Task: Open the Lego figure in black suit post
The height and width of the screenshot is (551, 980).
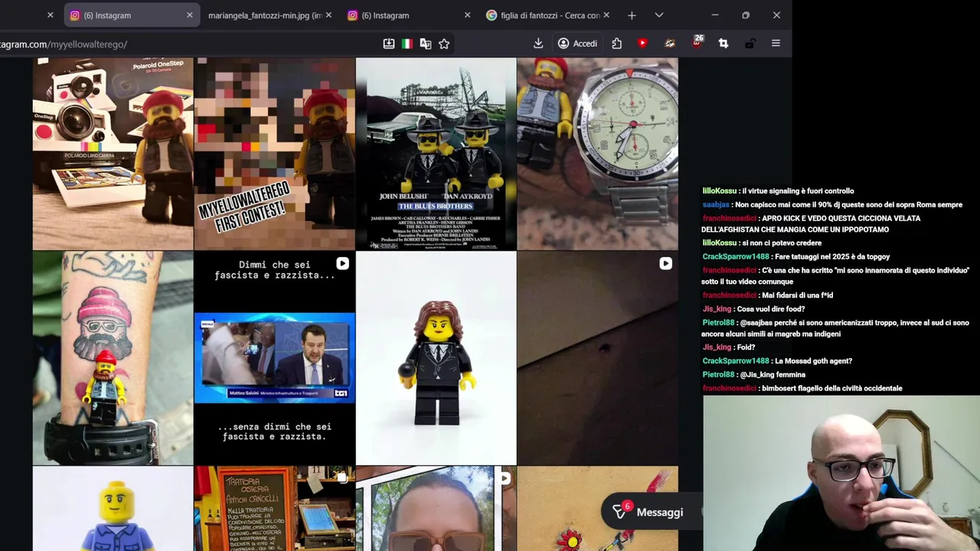Action: tap(436, 357)
